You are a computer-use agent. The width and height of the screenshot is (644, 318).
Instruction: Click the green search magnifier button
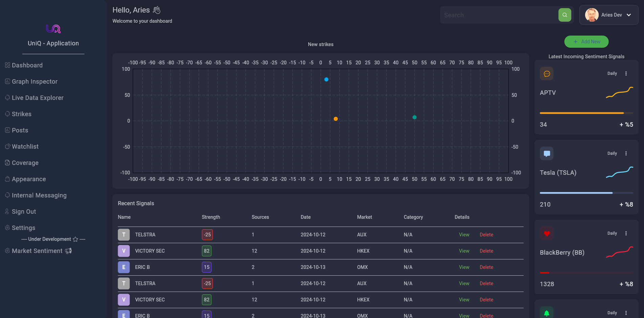(x=565, y=15)
